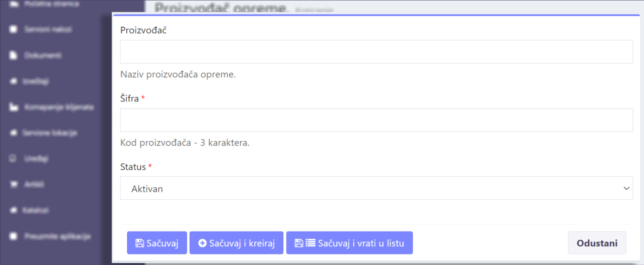Open Dokumenti via its file icon in sidebar

(13, 55)
